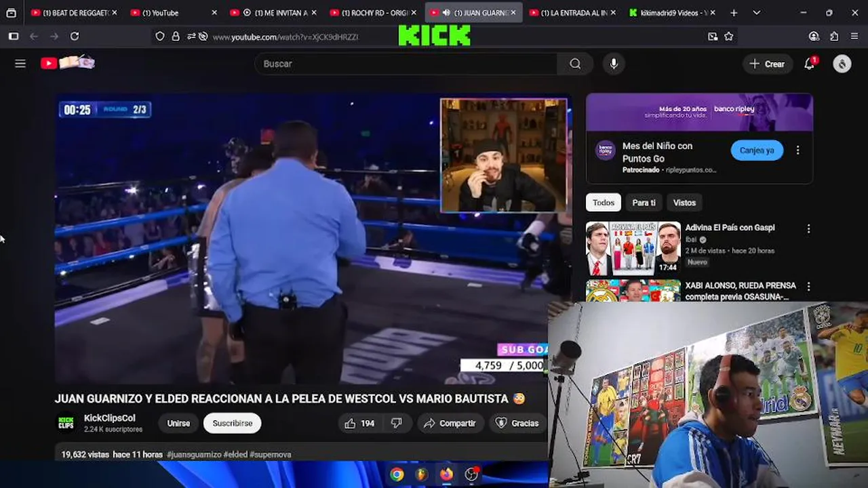Click the search magnifier button

[x=575, y=64]
